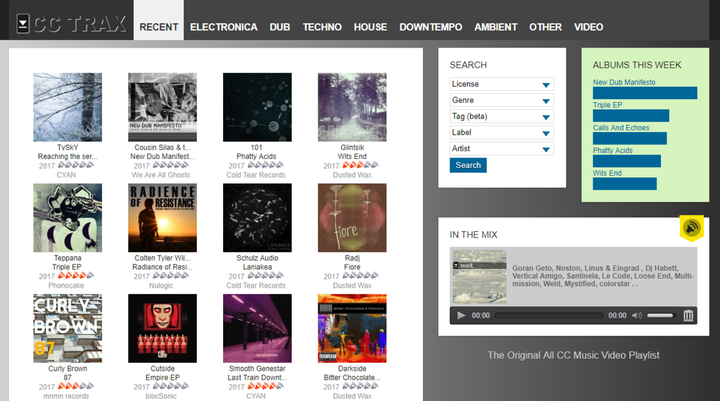Switch to the Electronica tab
Screen dimensions: 720x401
pos(224,27)
